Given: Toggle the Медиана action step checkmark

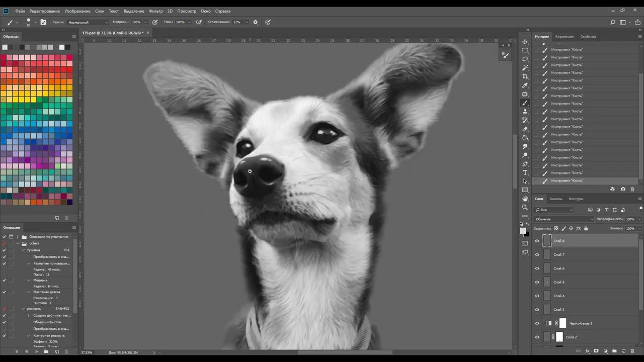Looking at the screenshot, I should [x=4, y=280].
